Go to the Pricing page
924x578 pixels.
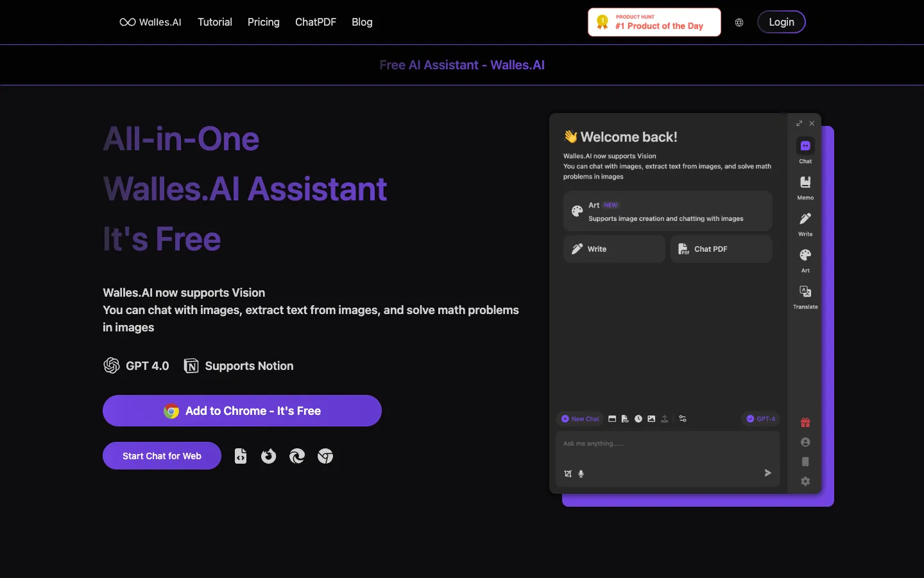(x=264, y=22)
